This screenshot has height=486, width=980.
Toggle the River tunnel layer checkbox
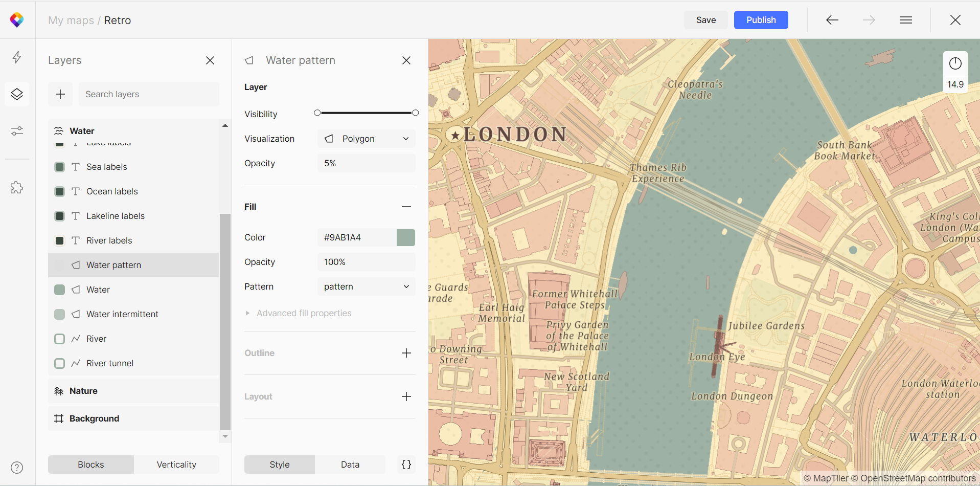pos(60,363)
